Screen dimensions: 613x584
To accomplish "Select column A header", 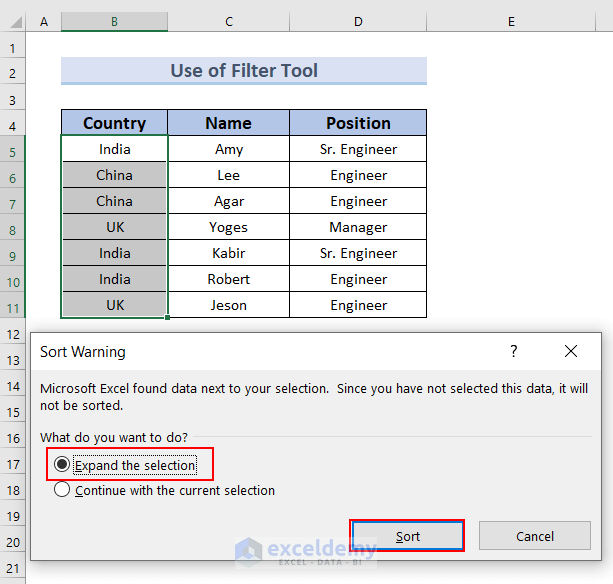I will 44,22.
